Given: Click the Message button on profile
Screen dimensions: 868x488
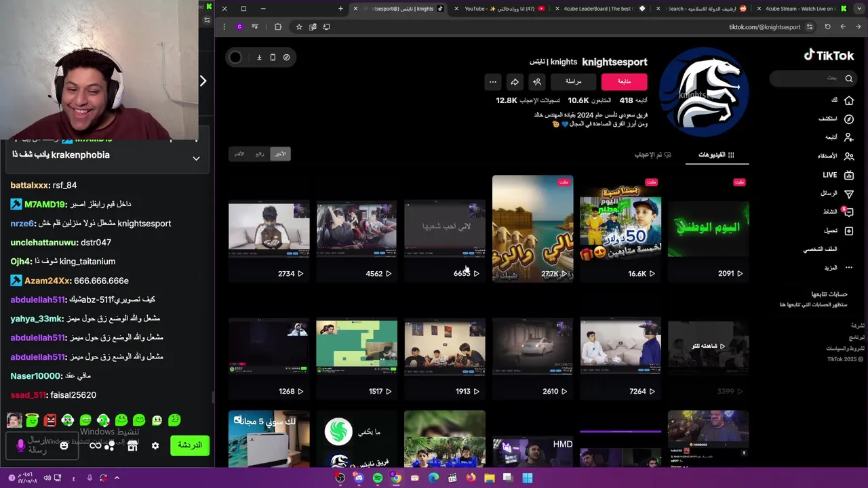Looking at the screenshot, I should pos(574,82).
